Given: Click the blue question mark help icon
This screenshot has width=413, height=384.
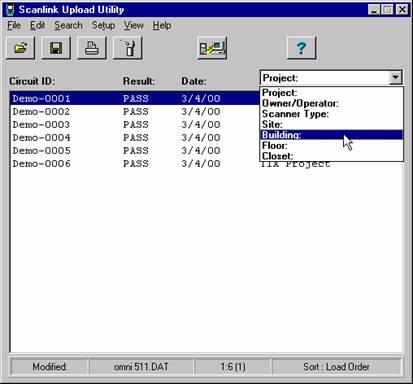Looking at the screenshot, I should pyautogui.click(x=301, y=48).
